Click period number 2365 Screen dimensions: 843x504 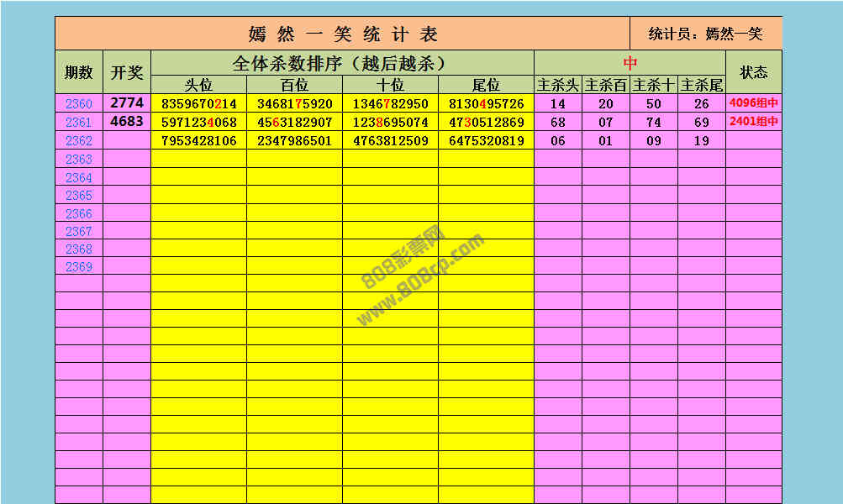[x=79, y=195]
